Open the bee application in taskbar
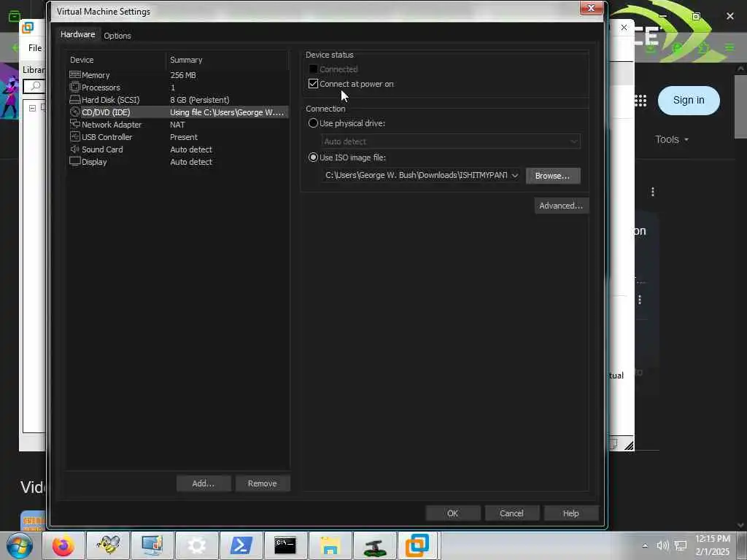747x560 pixels. [108, 545]
